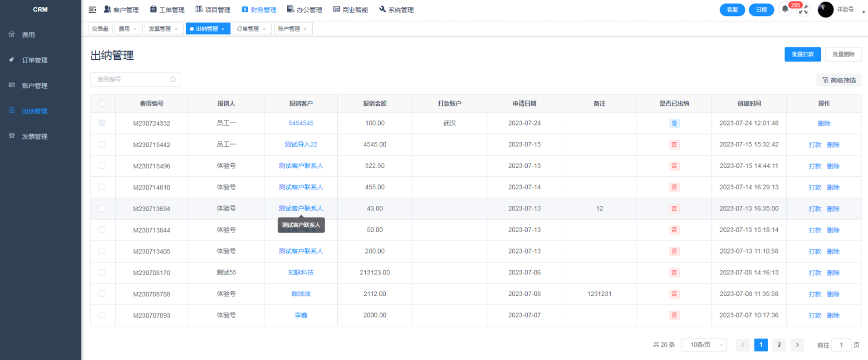Check the row M230715442 checkbox
The width and height of the screenshot is (868, 360).
tap(102, 144)
